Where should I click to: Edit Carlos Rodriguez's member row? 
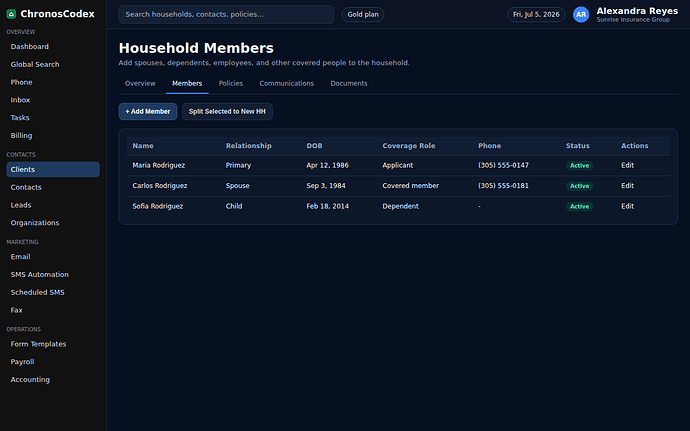click(627, 186)
